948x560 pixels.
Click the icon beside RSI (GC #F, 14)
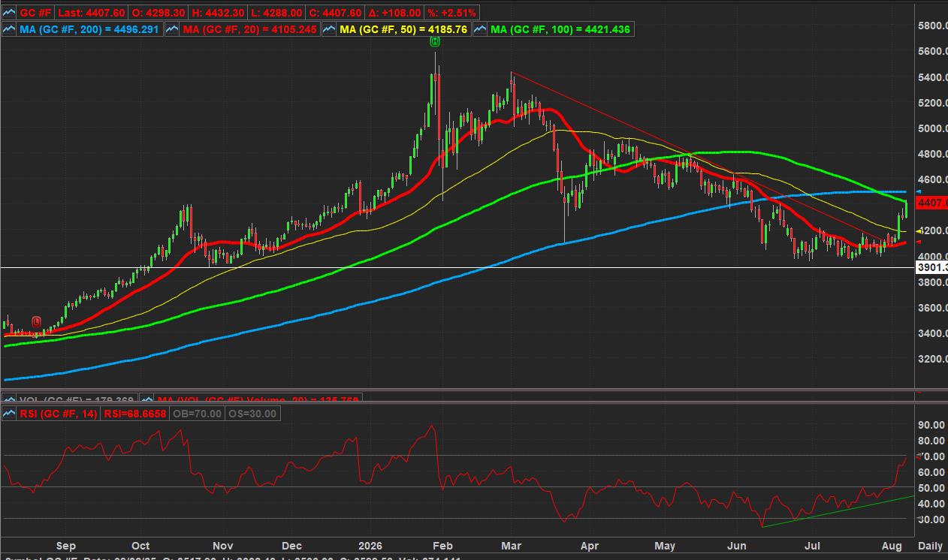click(9, 414)
